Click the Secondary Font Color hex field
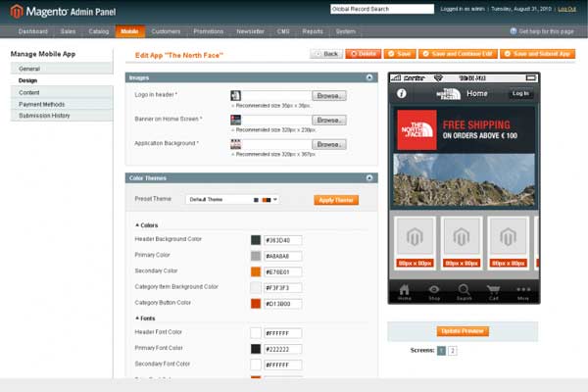Image resolution: width=588 pixels, height=392 pixels. (283, 365)
